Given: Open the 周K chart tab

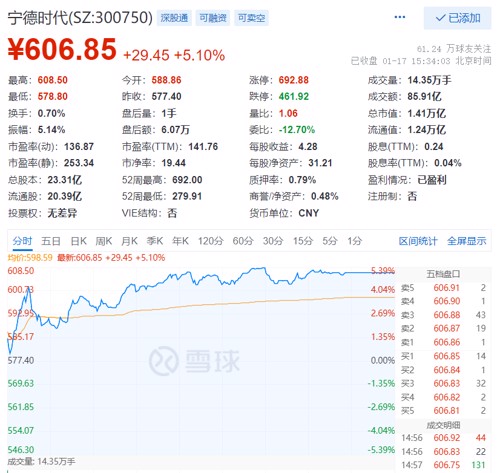Looking at the screenshot, I should tap(104, 241).
